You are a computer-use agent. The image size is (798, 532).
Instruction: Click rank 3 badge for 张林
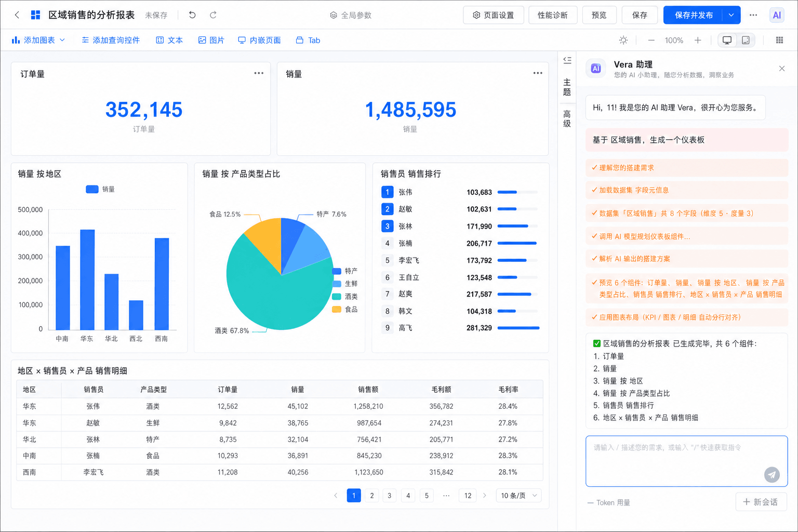387,226
